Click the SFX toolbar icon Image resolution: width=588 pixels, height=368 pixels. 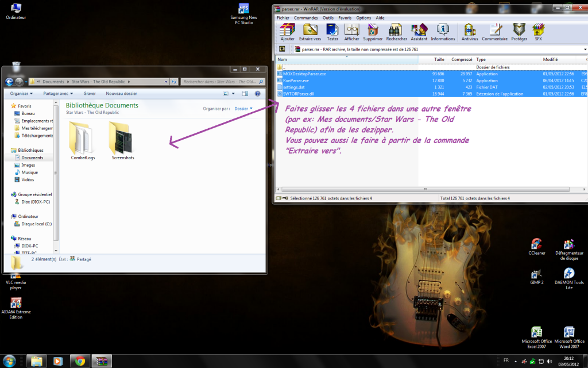coord(538,32)
